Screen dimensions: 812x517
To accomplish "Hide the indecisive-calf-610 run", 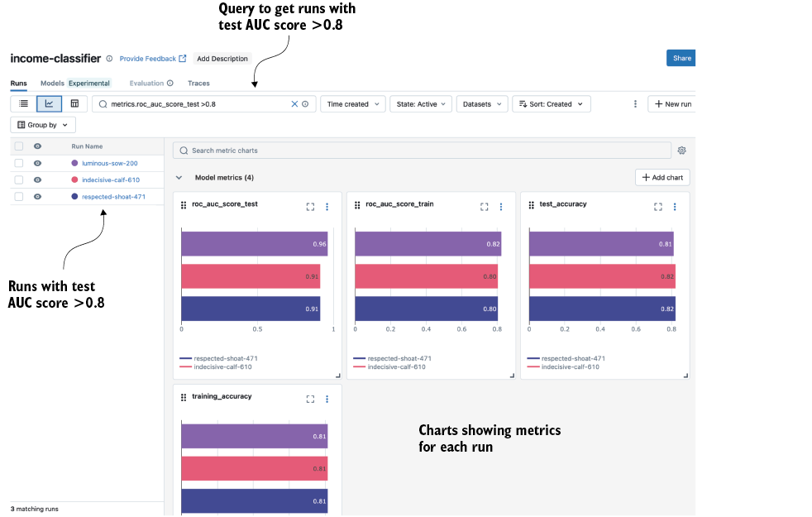I will point(37,180).
